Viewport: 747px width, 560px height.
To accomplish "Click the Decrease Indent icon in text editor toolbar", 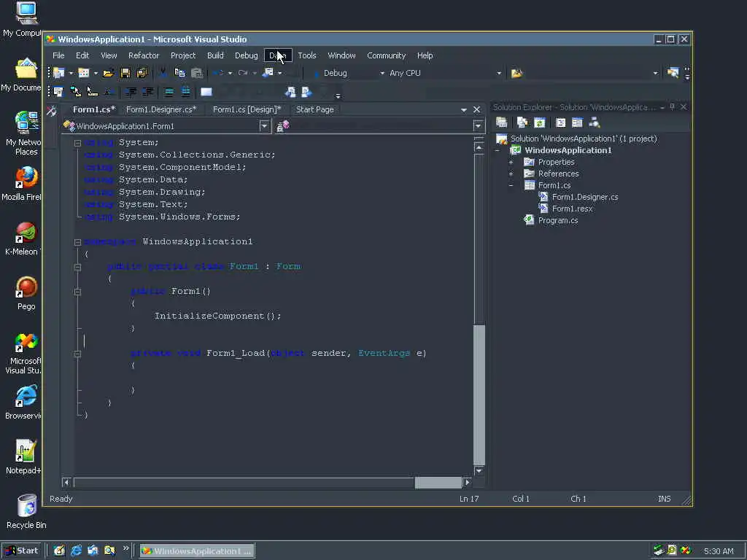I will 131,92.
